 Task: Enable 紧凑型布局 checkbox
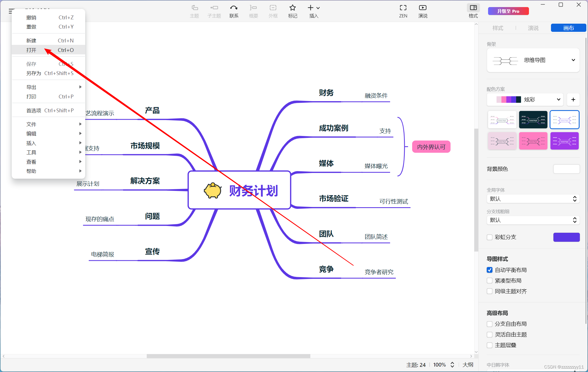489,281
